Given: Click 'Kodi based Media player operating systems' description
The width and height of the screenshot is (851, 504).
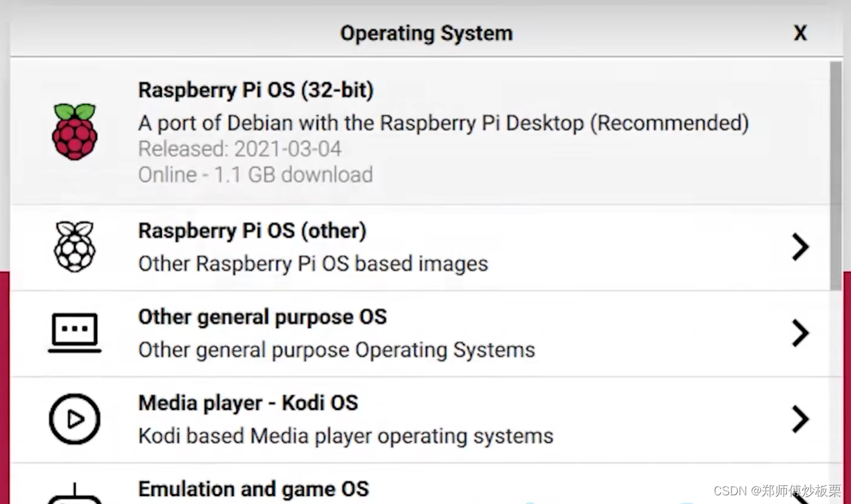Looking at the screenshot, I should click(x=345, y=436).
